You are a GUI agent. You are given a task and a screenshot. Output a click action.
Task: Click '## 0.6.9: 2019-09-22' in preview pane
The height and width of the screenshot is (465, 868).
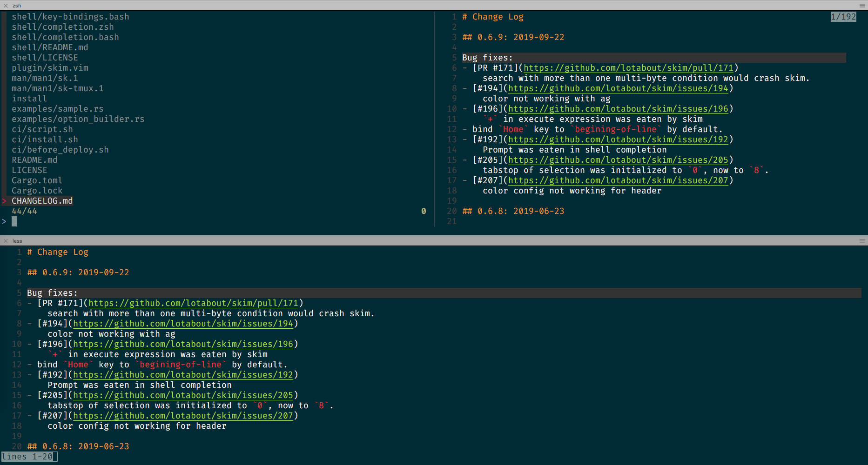513,37
